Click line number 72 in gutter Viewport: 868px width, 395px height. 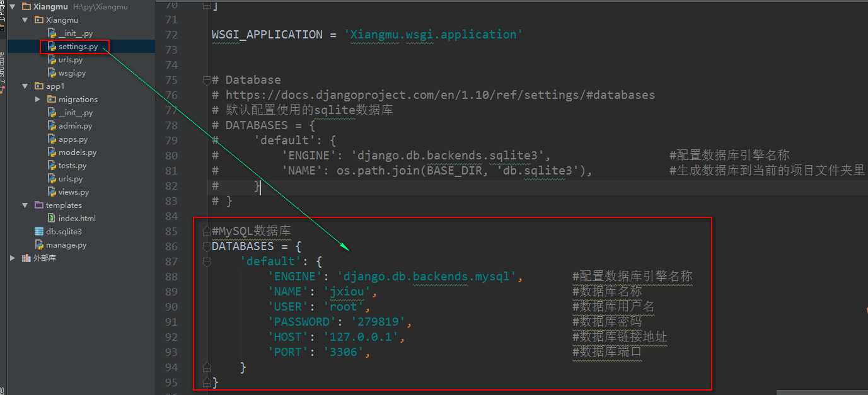(171, 35)
